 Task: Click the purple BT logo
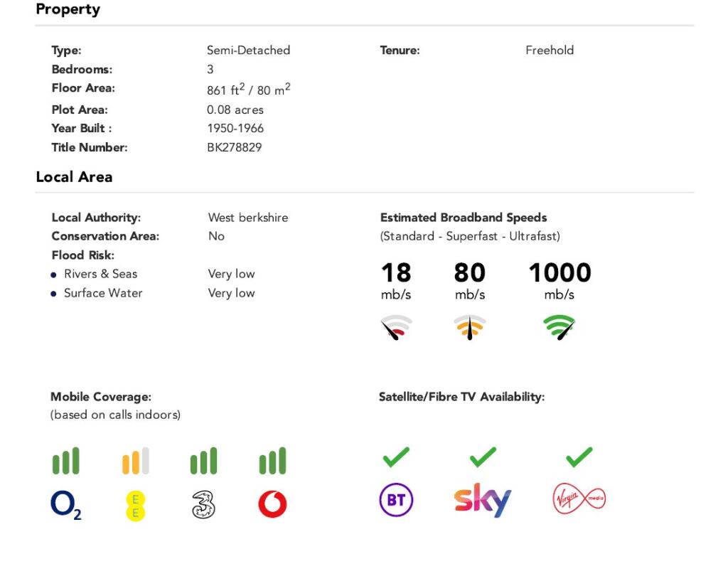(396, 501)
